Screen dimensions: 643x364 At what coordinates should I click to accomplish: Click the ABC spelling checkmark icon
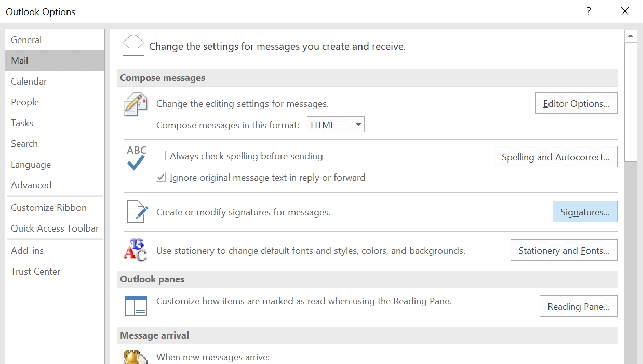click(137, 158)
